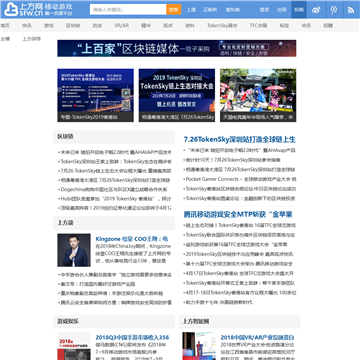Click the sfw.cn site logo
The width and height of the screenshot is (360, 360).
[37, 9]
